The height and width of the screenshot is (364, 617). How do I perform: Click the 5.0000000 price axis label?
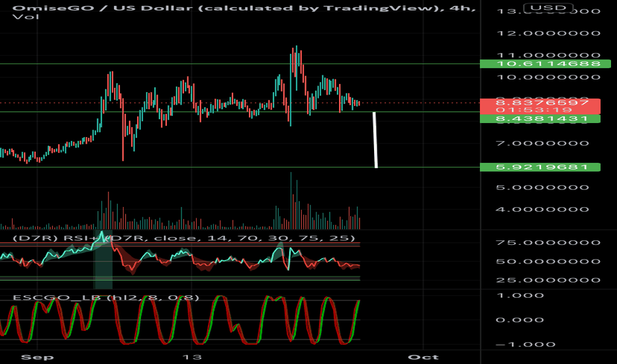(543, 187)
